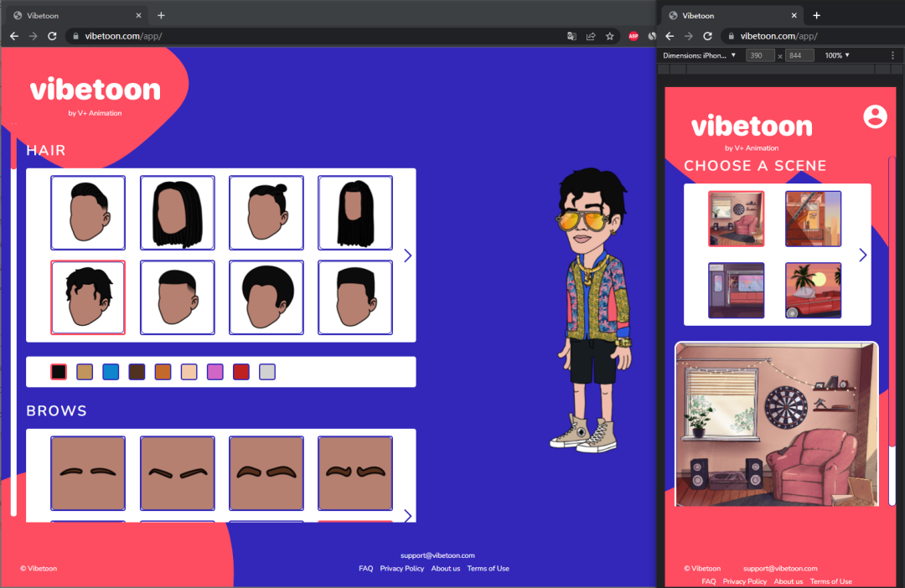Viewport: 905px width, 588px height.
Task: Open FAQ link in left window footer
Action: [x=366, y=569]
